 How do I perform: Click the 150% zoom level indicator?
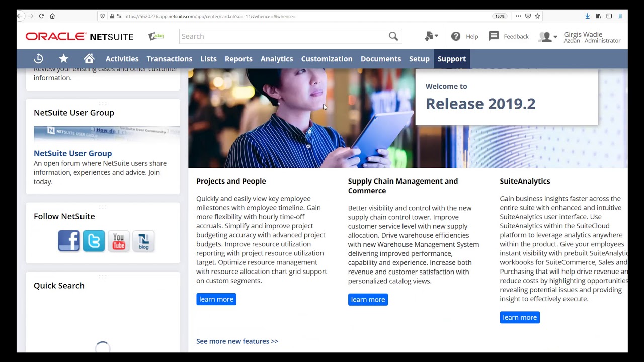tap(500, 16)
